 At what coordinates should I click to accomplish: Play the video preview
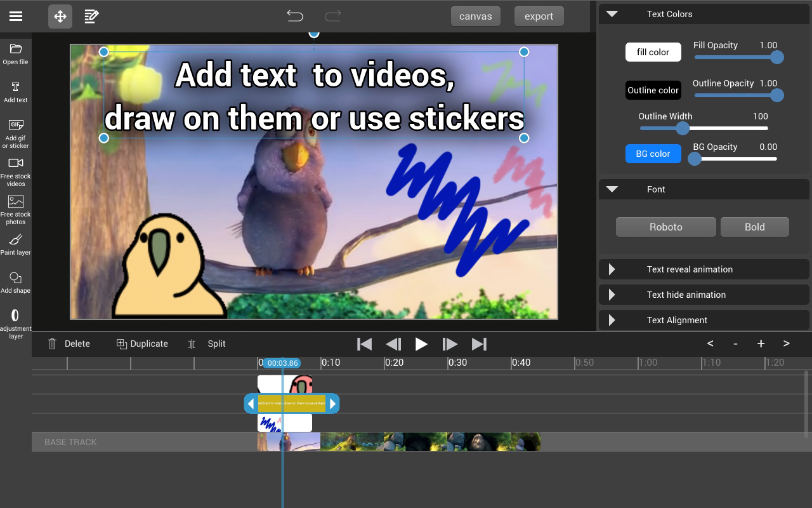[x=421, y=344]
